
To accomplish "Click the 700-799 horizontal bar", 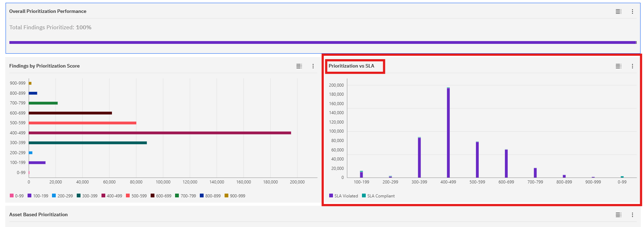I will click(43, 103).
